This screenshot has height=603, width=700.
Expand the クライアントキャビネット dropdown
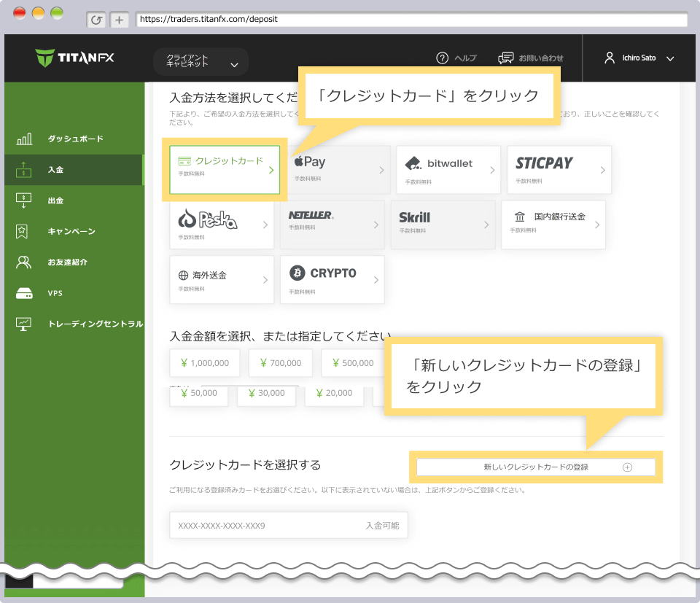click(x=201, y=62)
